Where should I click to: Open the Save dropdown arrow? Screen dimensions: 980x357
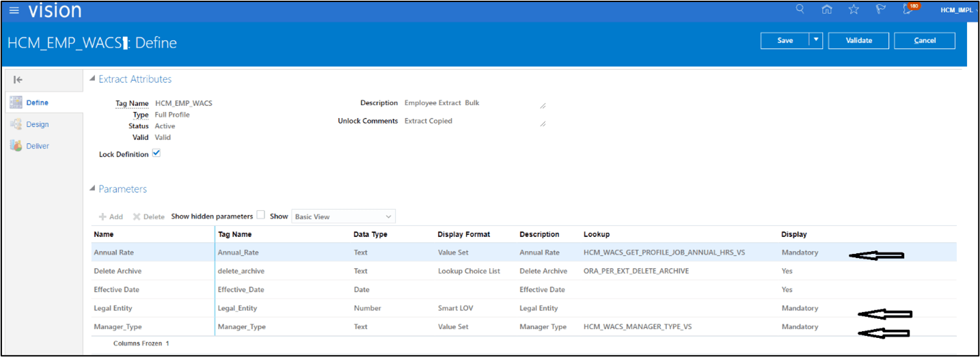815,40
